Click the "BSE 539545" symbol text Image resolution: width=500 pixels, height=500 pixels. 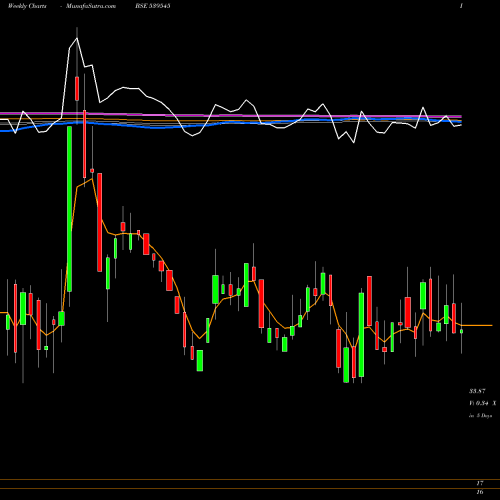click(153, 6)
